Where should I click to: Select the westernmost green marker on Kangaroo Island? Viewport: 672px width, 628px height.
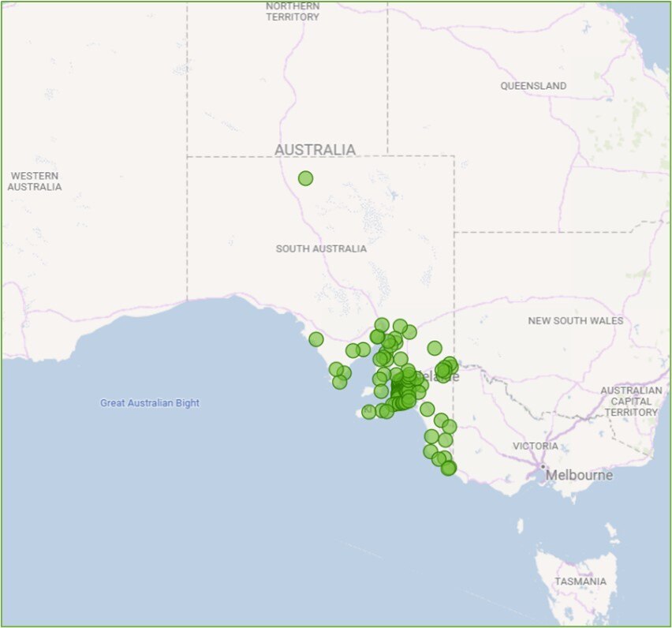point(368,412)
